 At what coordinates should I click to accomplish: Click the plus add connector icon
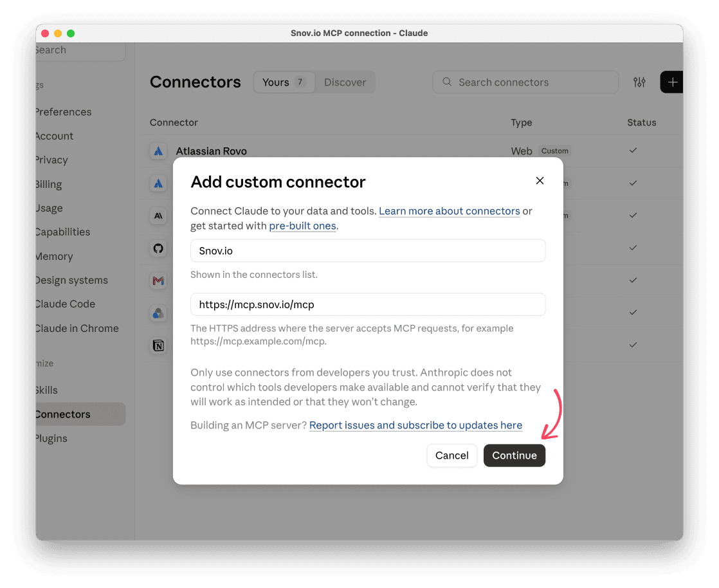click(672, 82)
